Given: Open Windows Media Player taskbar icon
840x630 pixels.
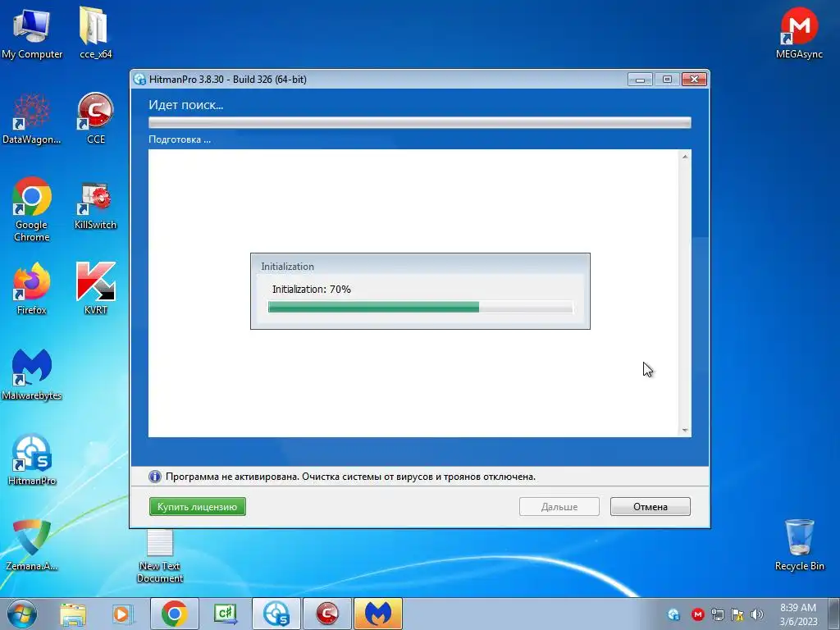Looking at the screenshot, I should 122,614.
